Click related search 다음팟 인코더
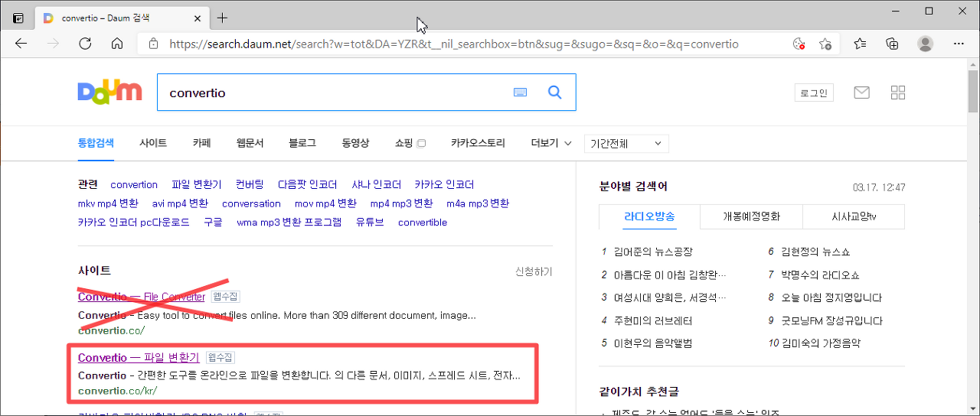Screen dimensions: 980x416 tap(308, 184)
